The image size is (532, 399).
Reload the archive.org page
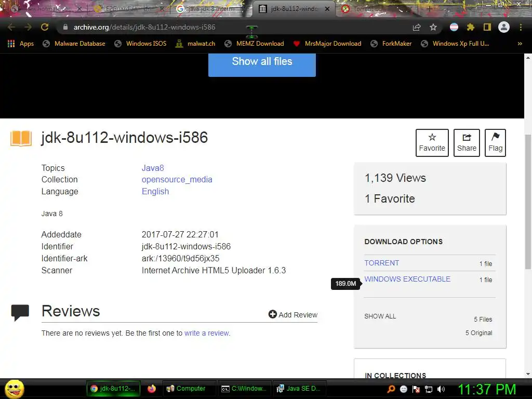(x=45, y=27)
